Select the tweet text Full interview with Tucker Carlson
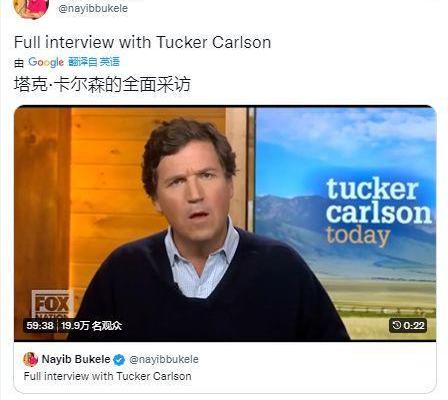Image resolution: width=448 pixels, height=400 pixels. point(142,42)
